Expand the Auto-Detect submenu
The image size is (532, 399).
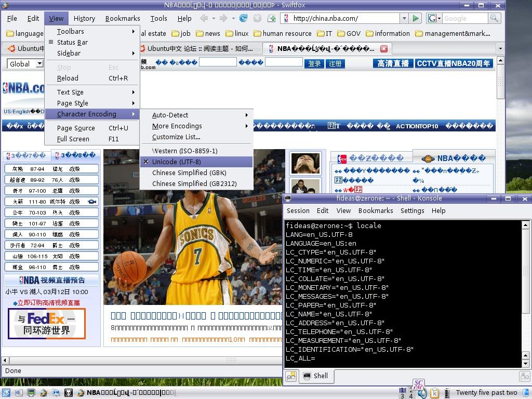[196, 115]
